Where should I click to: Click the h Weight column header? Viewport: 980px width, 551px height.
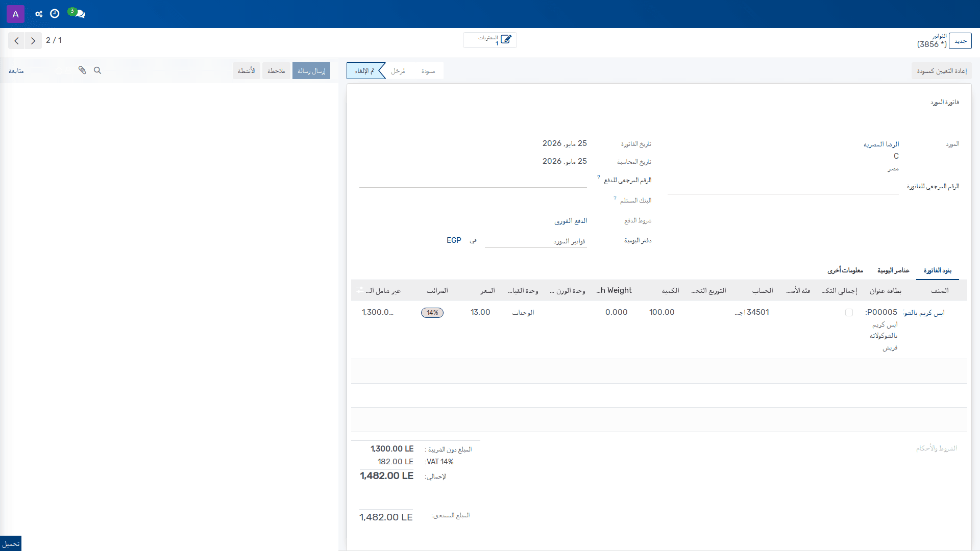tap(614, 290)
